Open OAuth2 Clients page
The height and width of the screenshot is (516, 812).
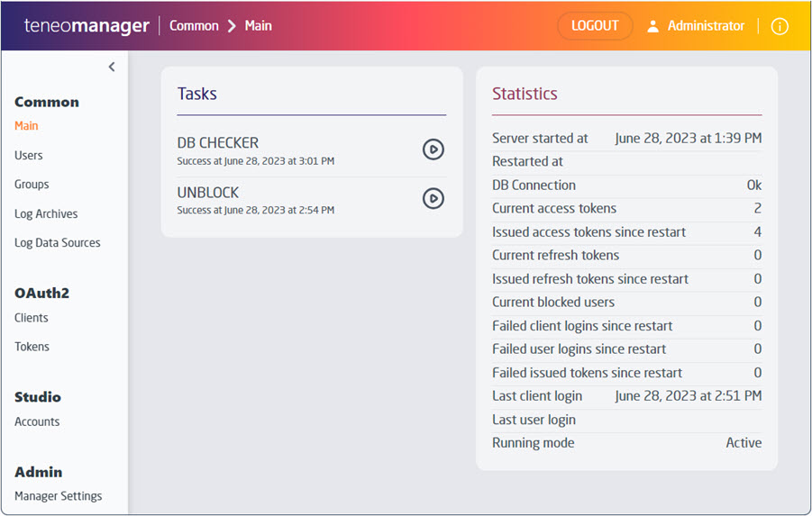tap(31, 318)
